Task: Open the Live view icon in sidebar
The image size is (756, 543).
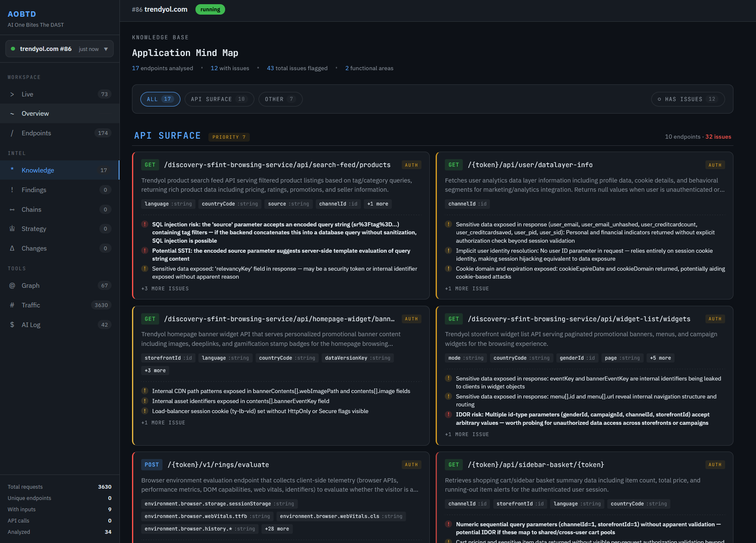Action: tap(12, 94)
